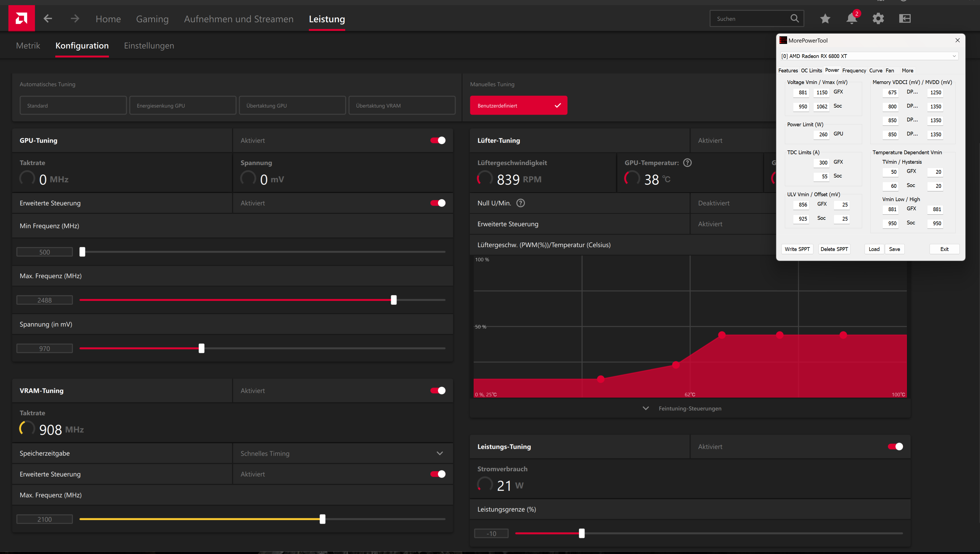Screen dimensions: 980x554
Task: Disable the VRAM-Tuning toggle
Action: 438,390
